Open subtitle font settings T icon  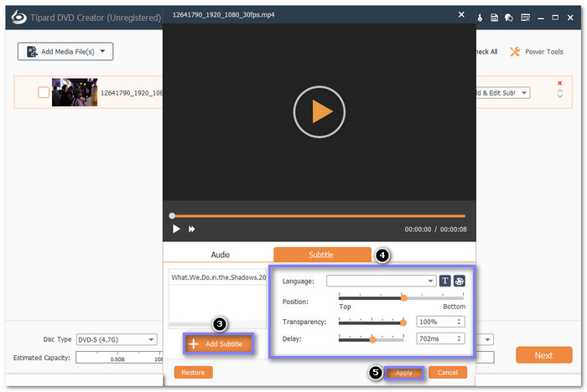[x=444, y=281]
